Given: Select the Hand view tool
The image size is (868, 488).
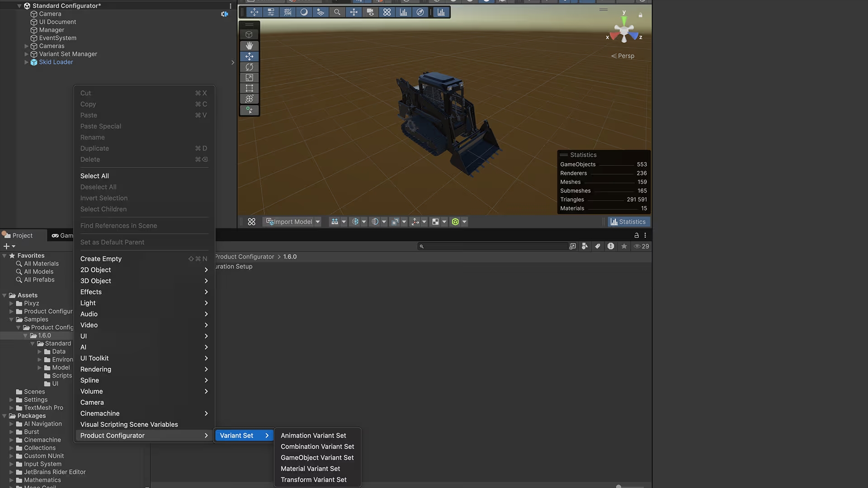Looking at the screenshot, I should (x=249, y=46).
